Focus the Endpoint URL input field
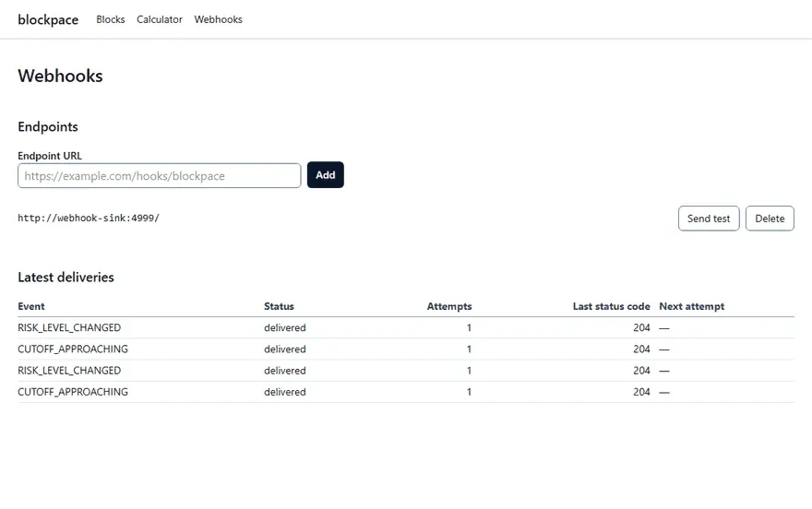The height and width of the screenshot is (509, 812). point(159,176)
